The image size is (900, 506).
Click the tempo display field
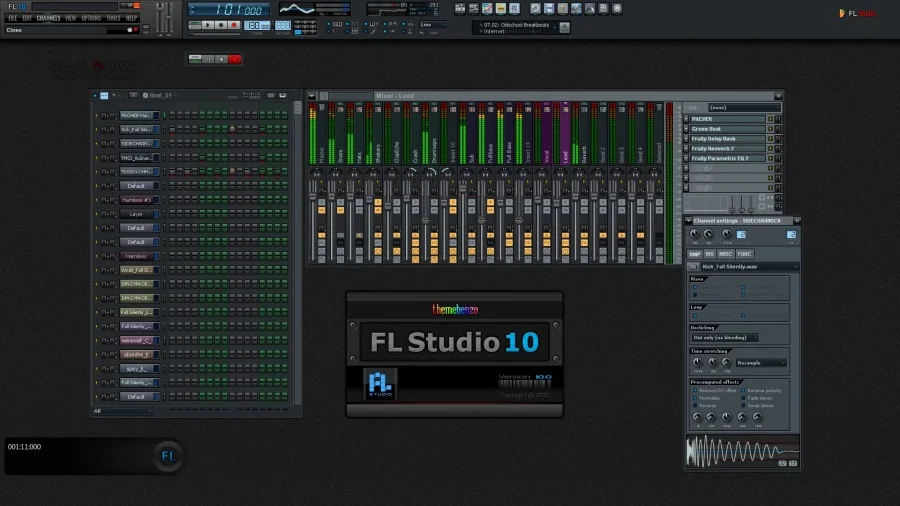(257, 26)
